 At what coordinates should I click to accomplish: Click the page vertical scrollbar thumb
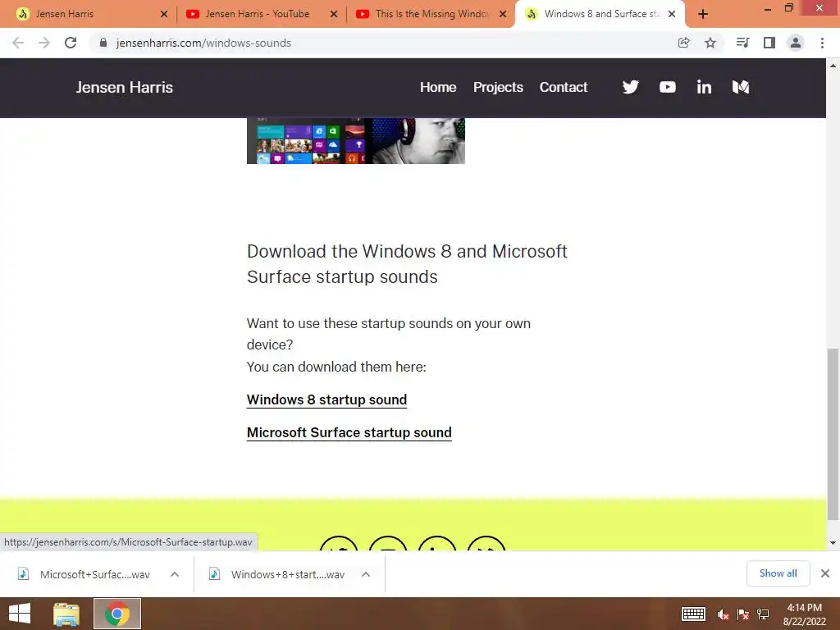pos(833,434)
